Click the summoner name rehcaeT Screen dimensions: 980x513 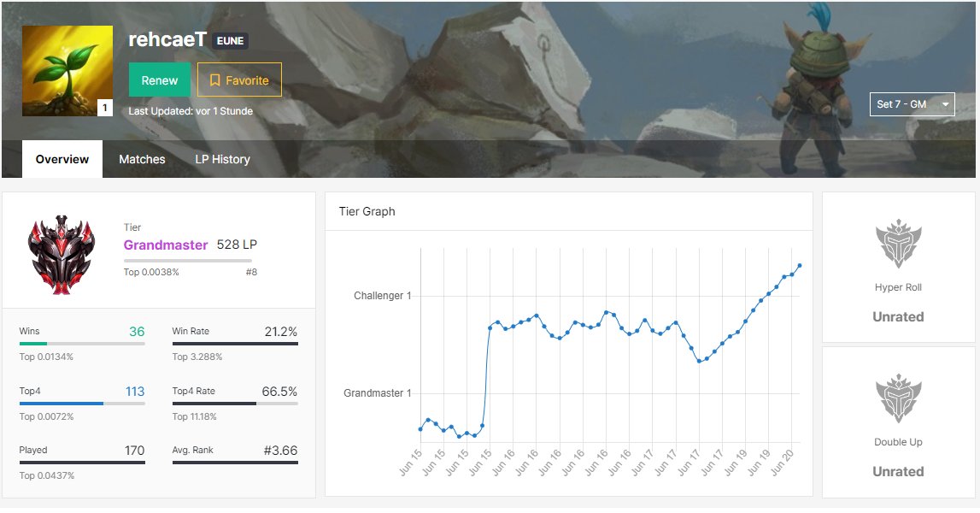click(x=167, y=39)
